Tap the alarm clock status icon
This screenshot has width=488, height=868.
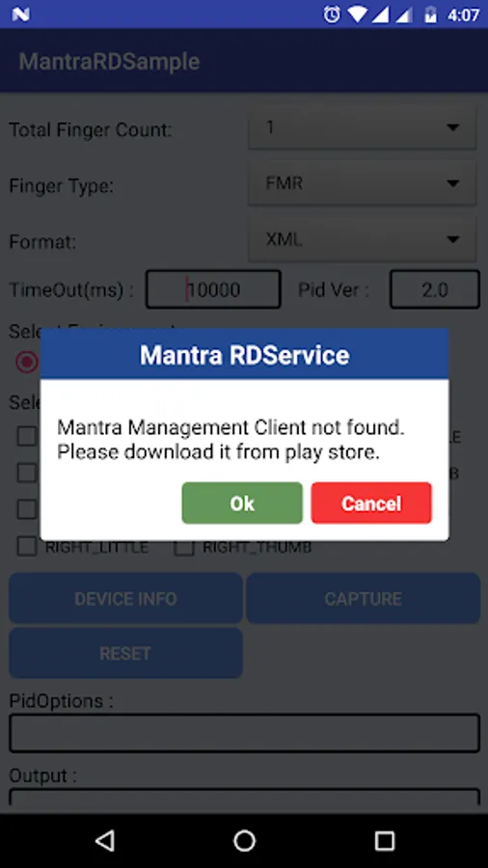tap(332, 14)
